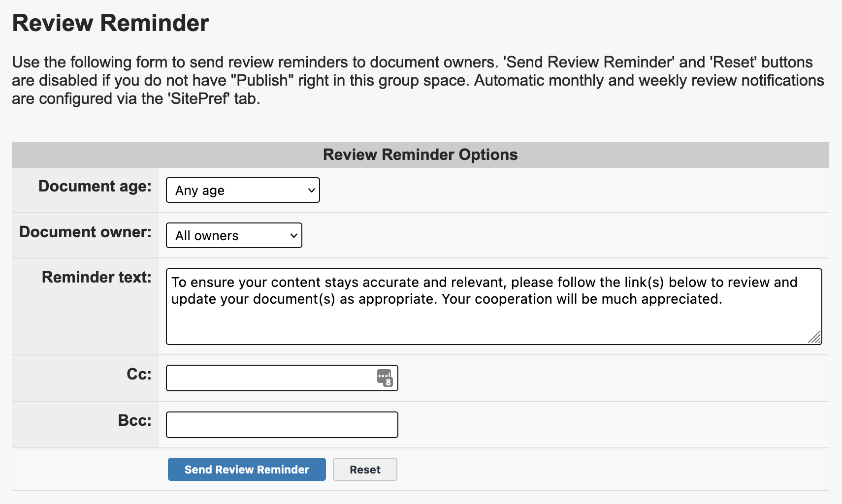Click the resize handle of Reminder text box

click(x=815, y=338)
